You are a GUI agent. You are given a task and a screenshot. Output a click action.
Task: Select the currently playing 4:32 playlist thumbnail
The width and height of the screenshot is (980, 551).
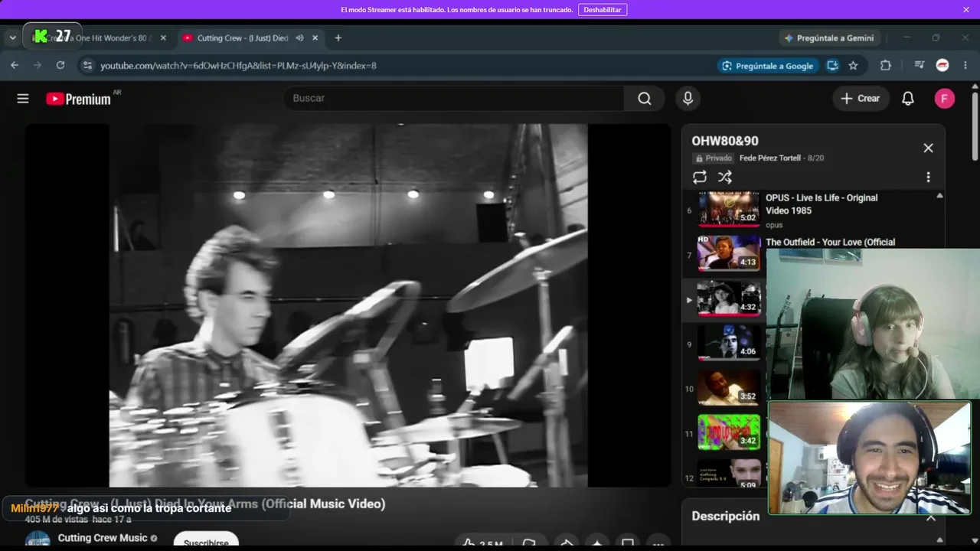tap(729, 298)
